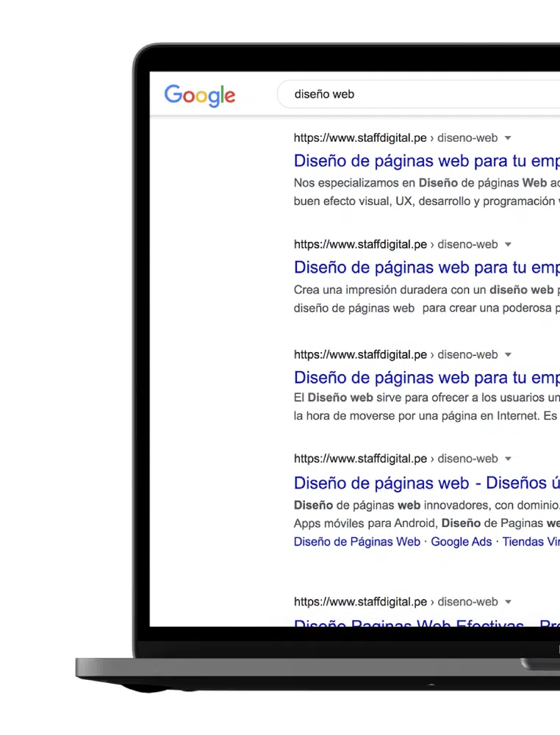Open the "Diseño Paginas Web Efectivas" result title
Screen dimensions: 560x735
pyautogui.click(x=427, y=622)
